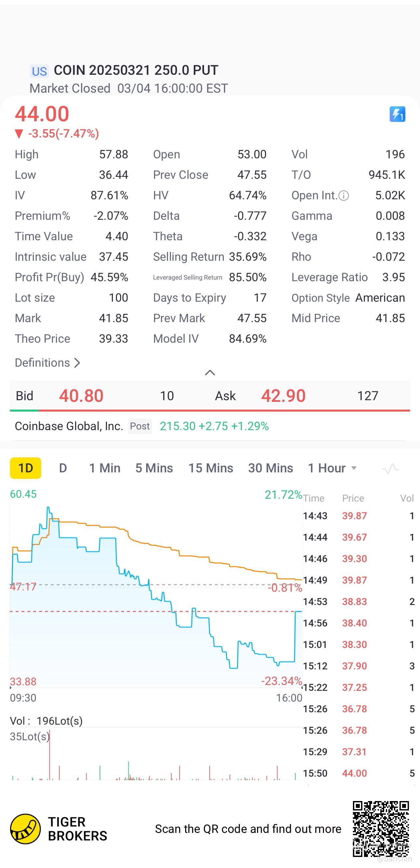Open the Open Int. info icon
This screenshot has width=420, height=868.
343,195
